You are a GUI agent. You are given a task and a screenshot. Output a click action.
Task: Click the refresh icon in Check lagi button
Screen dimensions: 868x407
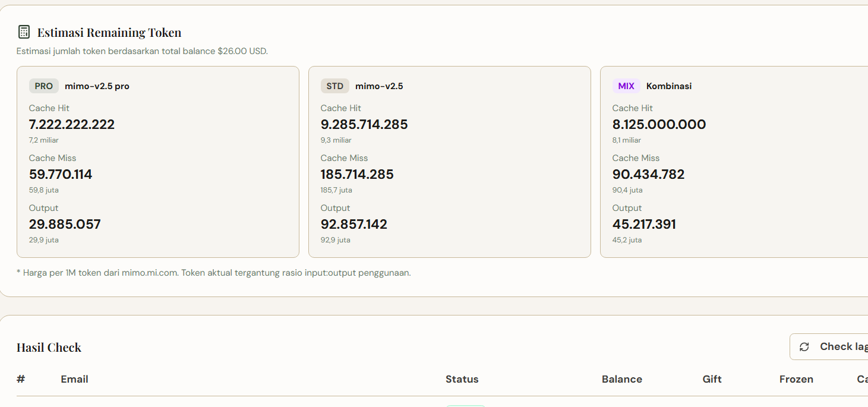[804, 347]
